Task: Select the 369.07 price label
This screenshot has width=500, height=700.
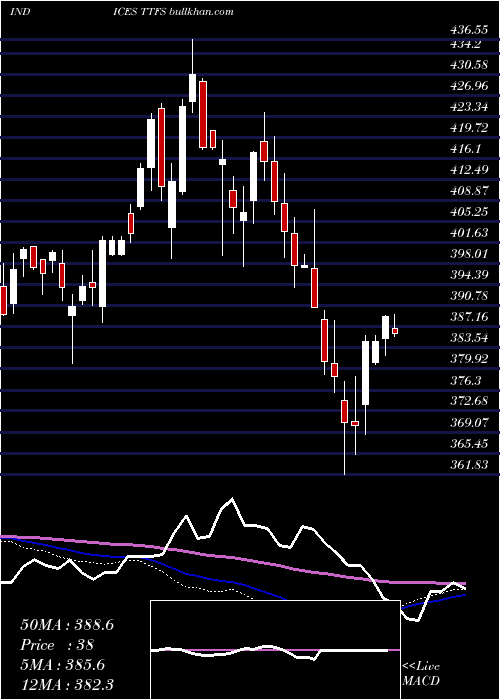Action: 469,422
